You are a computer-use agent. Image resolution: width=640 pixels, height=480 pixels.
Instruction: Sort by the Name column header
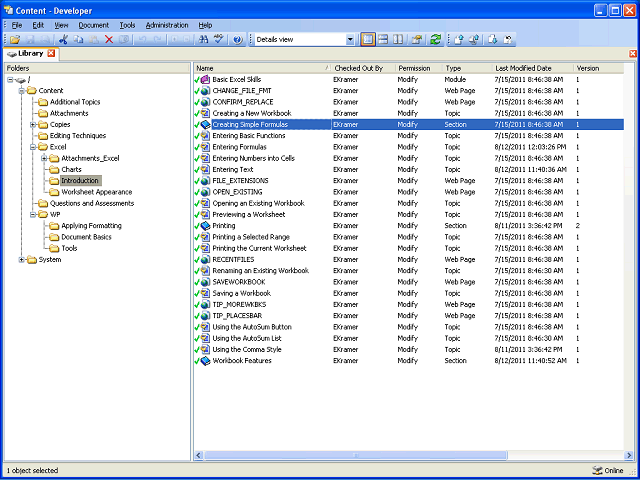click(262, 69)
